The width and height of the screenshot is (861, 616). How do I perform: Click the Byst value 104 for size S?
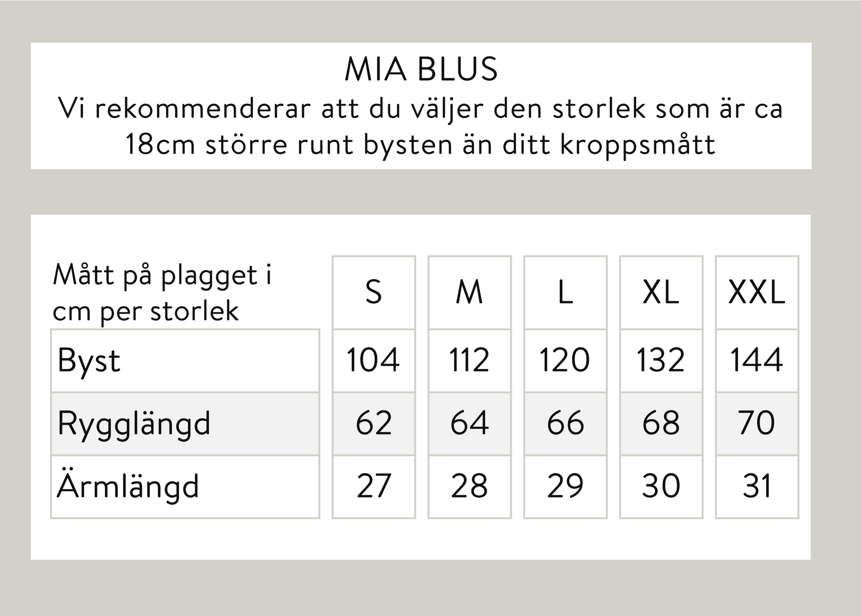(x=373, y=360)
